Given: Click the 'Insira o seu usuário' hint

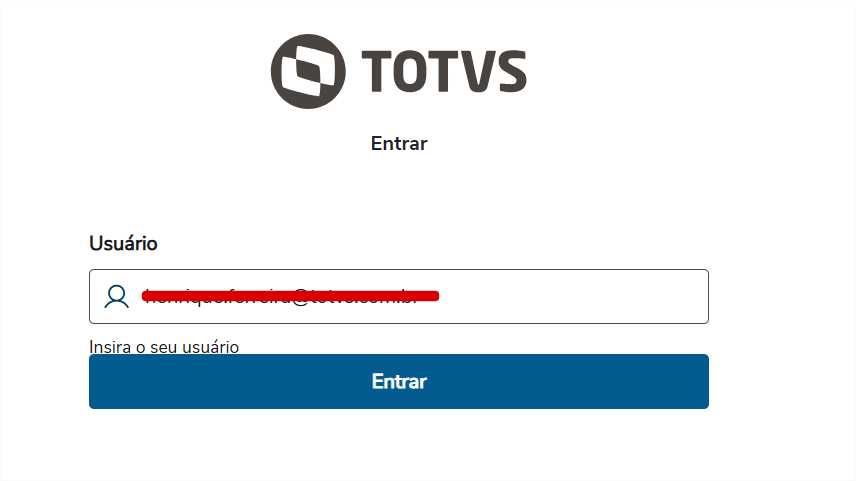Looking at the screenshot, I should click(164, 346).
